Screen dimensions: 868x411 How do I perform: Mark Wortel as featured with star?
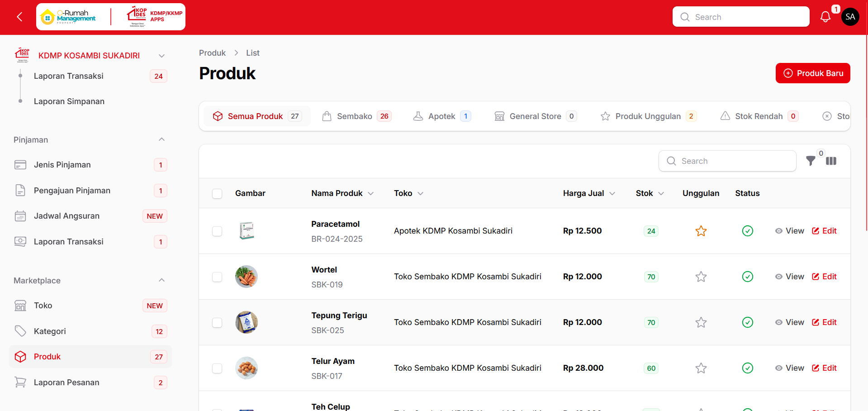701,277
